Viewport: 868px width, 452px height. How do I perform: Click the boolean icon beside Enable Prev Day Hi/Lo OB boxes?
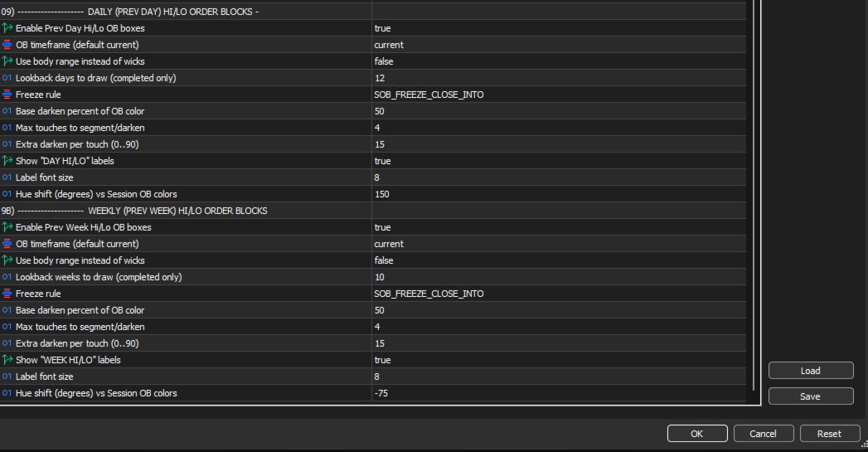tap(7, 28)
